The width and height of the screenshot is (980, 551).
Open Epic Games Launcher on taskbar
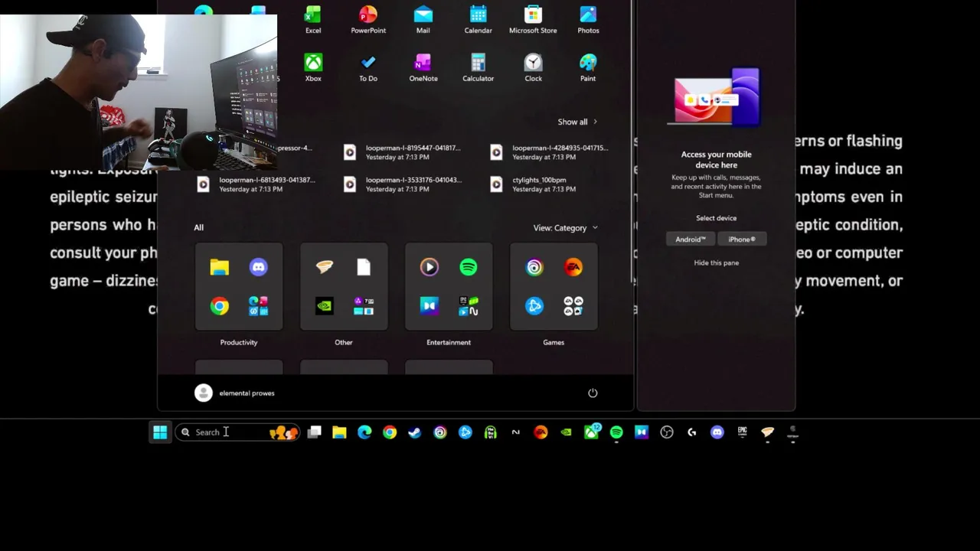point(742,432)
